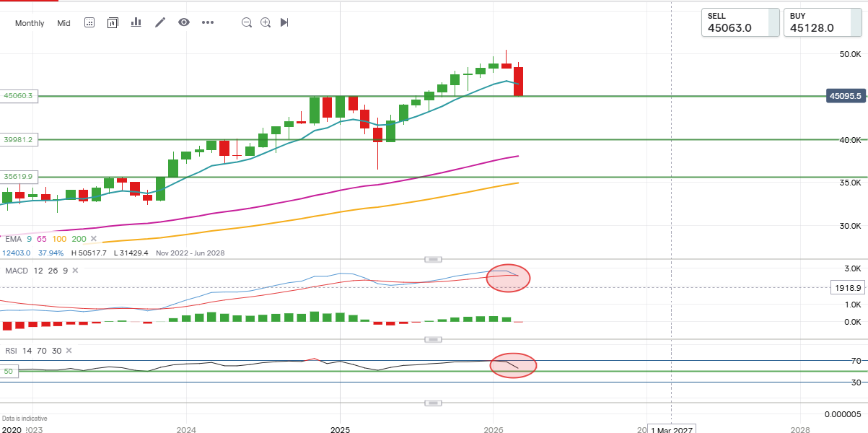Zoom out of the chart

247,22
